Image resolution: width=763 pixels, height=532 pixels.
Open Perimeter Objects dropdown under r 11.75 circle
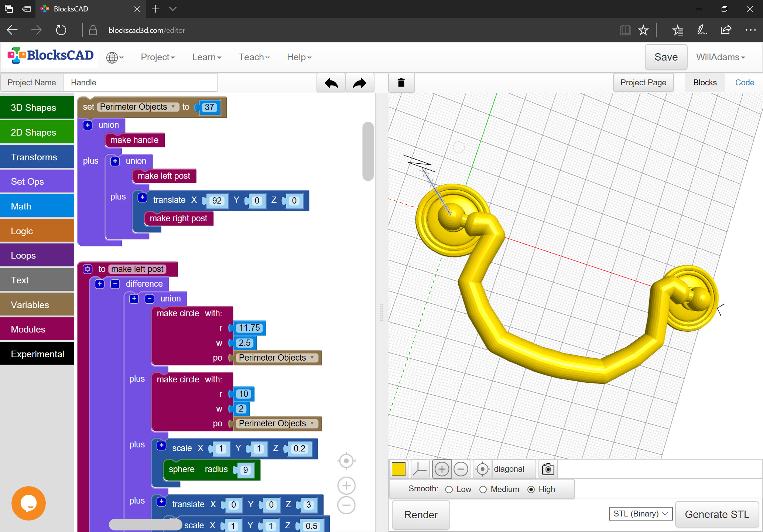277,358
